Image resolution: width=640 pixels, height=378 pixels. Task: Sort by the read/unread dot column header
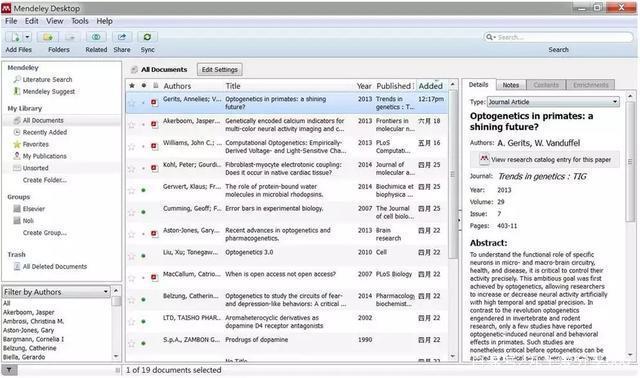(x=144, y=86)
